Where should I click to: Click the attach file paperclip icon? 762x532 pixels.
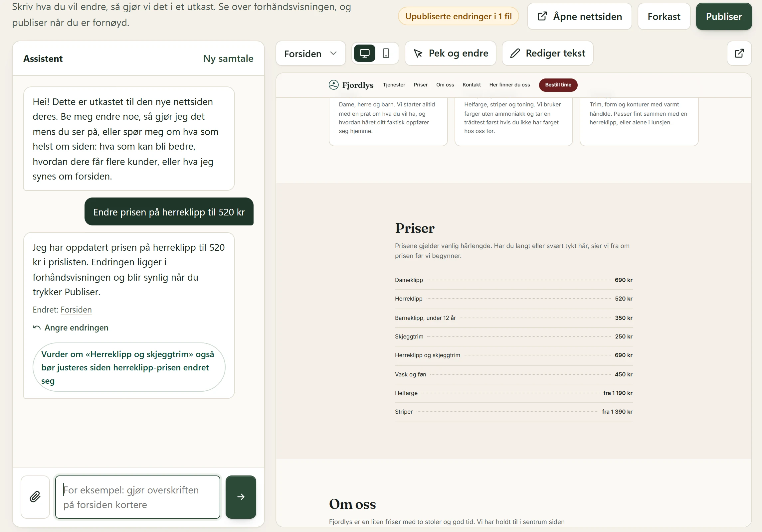tap(35, 497)
